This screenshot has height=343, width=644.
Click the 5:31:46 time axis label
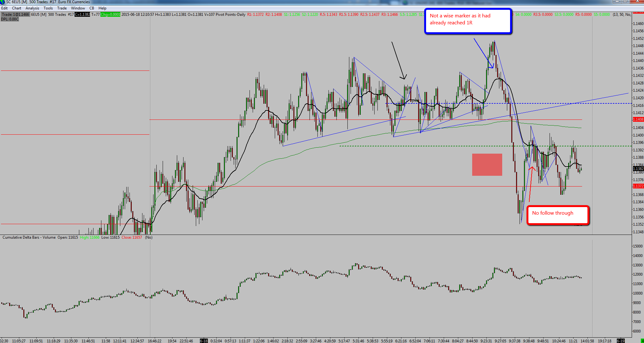pyautogui.click(x=358, y=341)
